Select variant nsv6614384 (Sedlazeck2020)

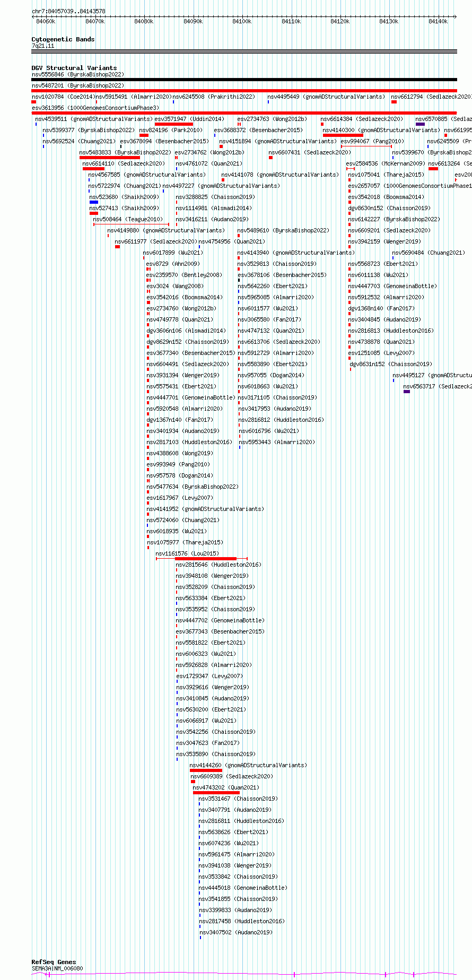(362, 119)
